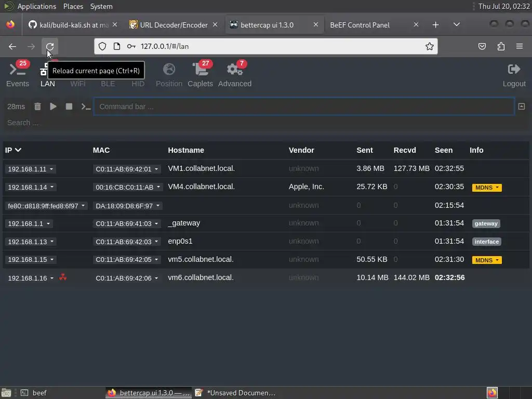Select hostname vm6.collabnet.local.
The width and height of the screenshot is (532, 399).
tap(201, 277)
